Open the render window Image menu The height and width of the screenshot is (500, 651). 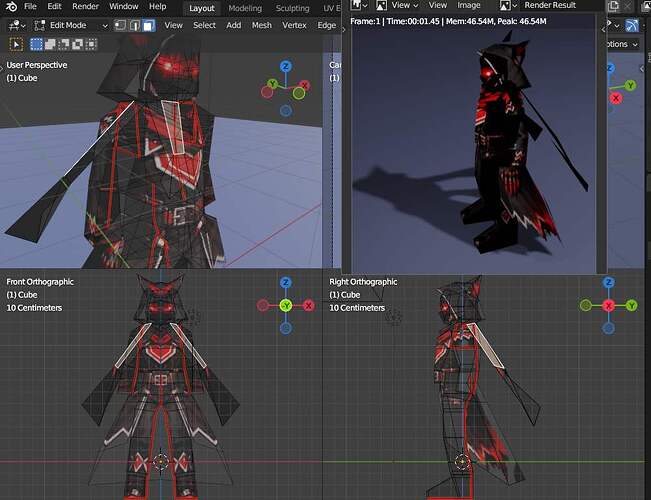468,5
